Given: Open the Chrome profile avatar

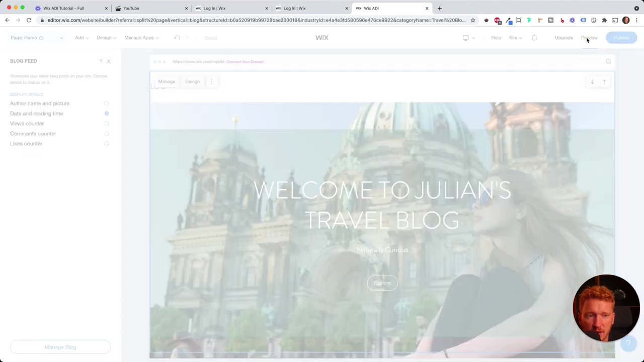Looking at the screenshot, I should click(x=626, y=20).
